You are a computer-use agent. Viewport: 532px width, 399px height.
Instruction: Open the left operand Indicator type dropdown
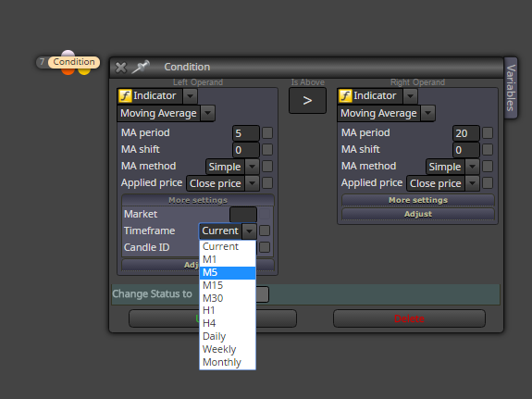(190, 96)
